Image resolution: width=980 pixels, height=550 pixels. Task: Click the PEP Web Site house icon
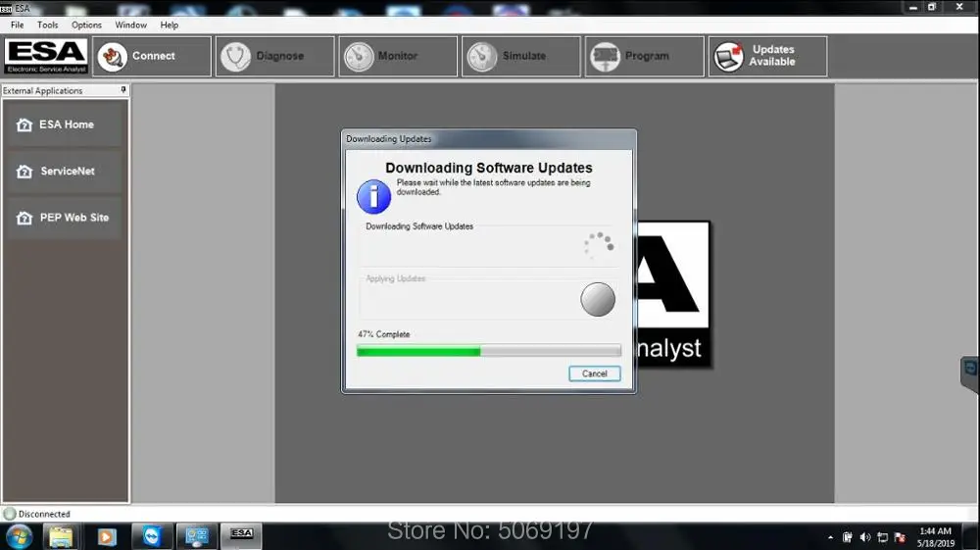pyautogui.click(x=24, y=218)
